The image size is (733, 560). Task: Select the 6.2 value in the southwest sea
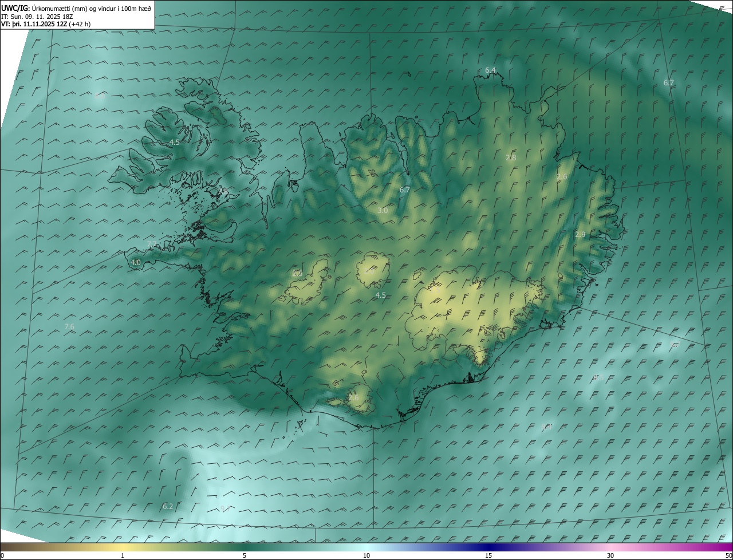point(168,507)
